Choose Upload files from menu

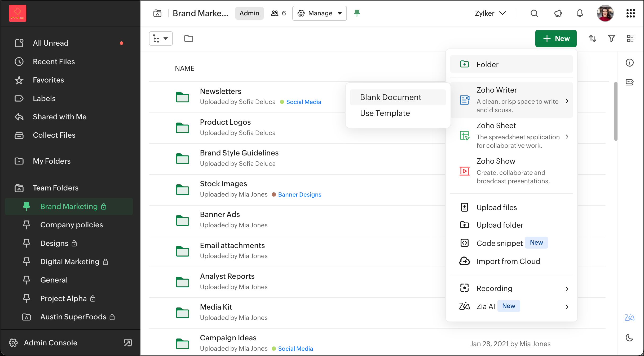click(x=496, y=207)
